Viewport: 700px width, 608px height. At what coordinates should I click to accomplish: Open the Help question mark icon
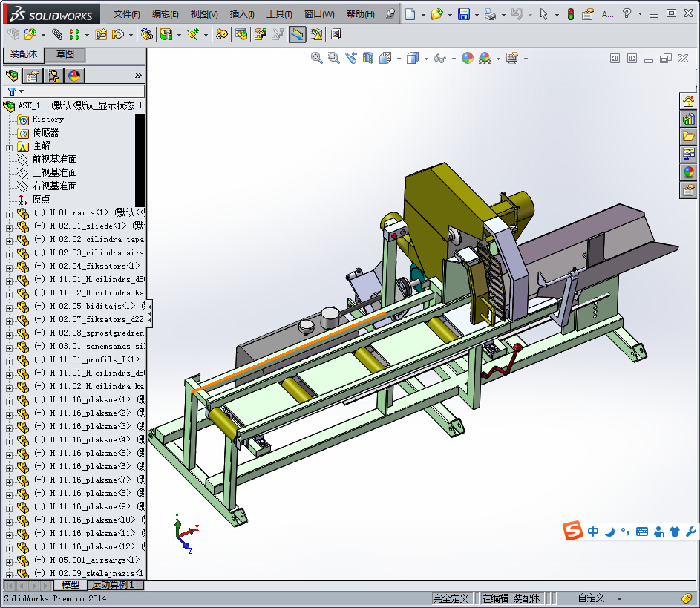627,13
